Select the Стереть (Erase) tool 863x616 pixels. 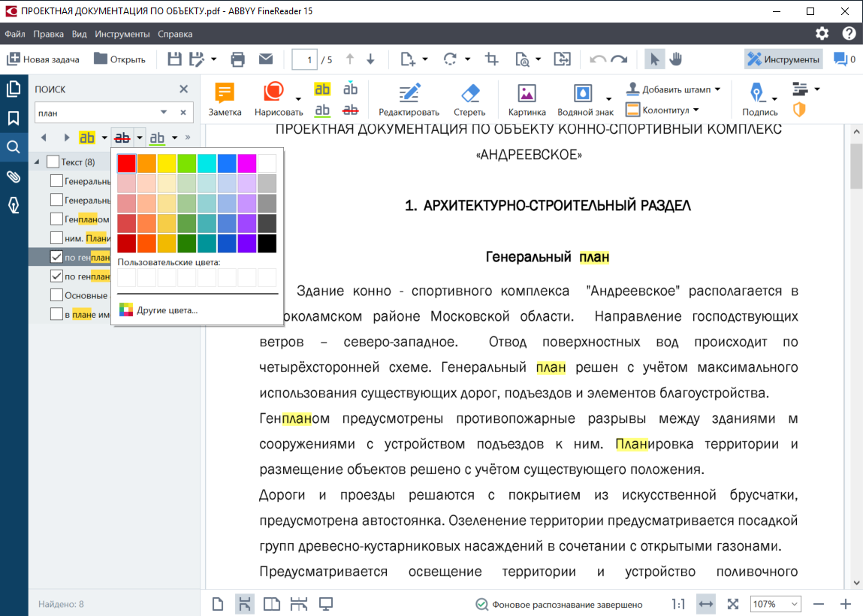coord(469,98)
